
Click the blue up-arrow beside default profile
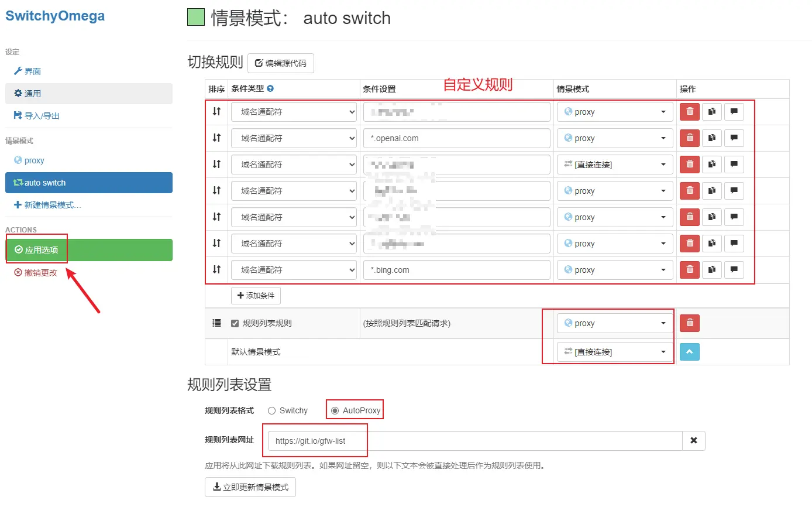(689, 352)
